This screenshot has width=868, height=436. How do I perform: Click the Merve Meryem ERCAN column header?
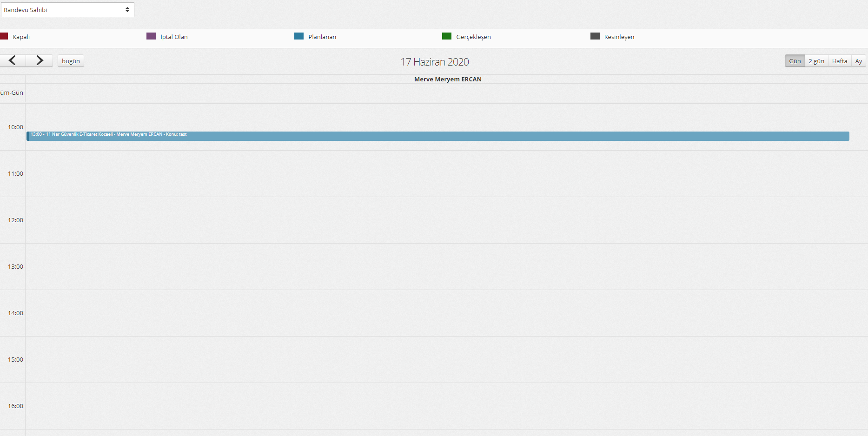pyautogui.click(x=447, y=79)
